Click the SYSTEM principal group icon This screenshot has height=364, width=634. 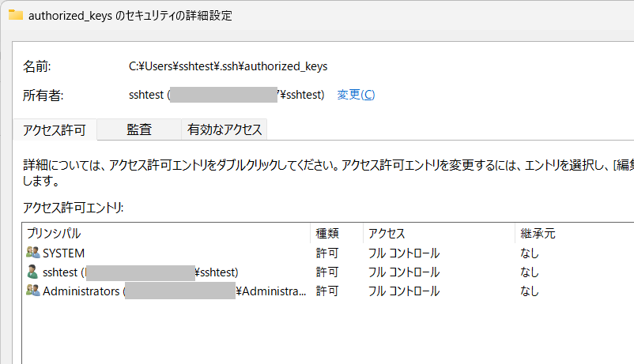[x=33, y=253]
